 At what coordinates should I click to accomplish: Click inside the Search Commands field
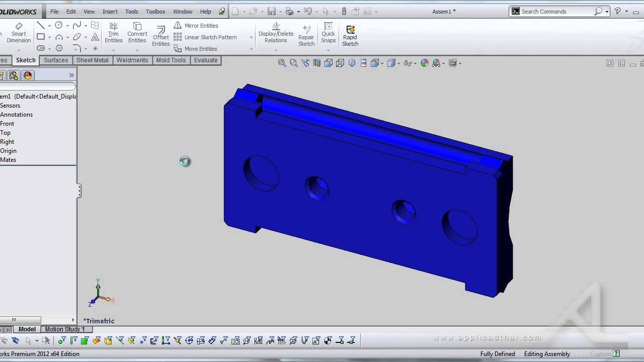tap(556, 12)
